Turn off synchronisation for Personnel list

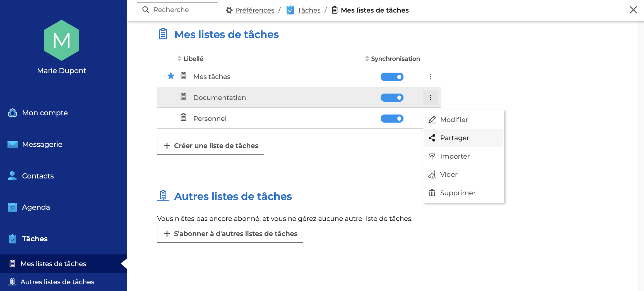pos(392,119)
